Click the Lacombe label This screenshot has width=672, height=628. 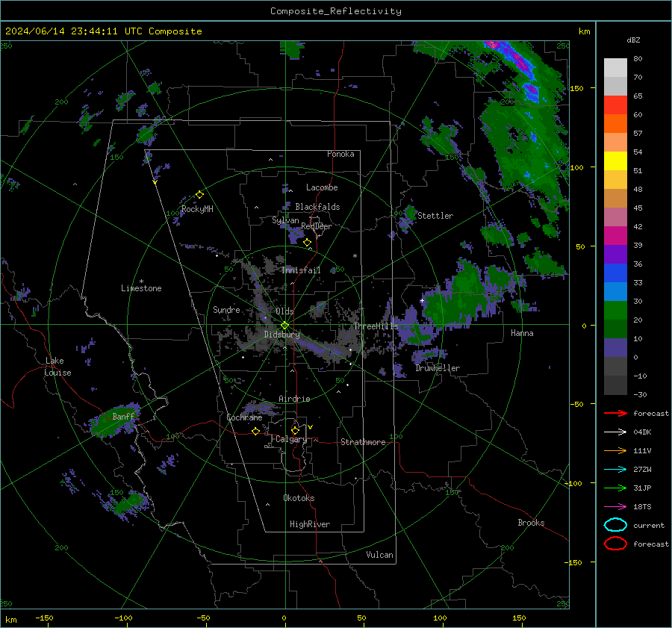click(x=322, y=187)
